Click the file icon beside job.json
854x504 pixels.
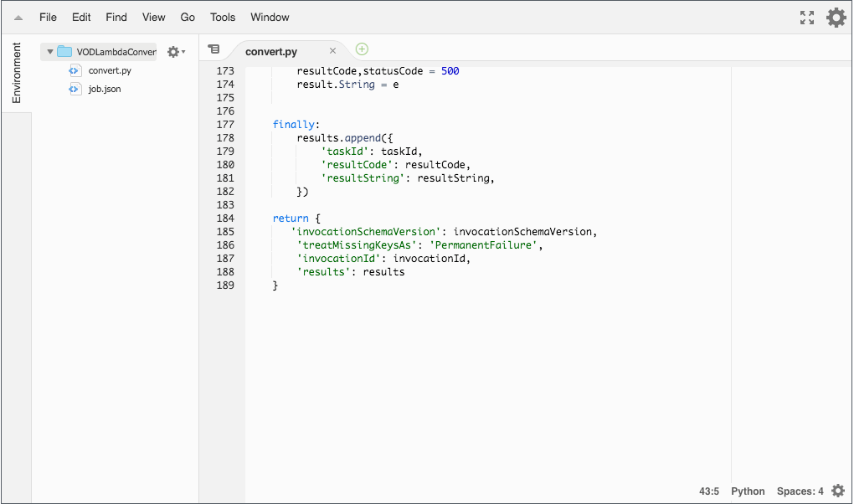pos(75,89)
